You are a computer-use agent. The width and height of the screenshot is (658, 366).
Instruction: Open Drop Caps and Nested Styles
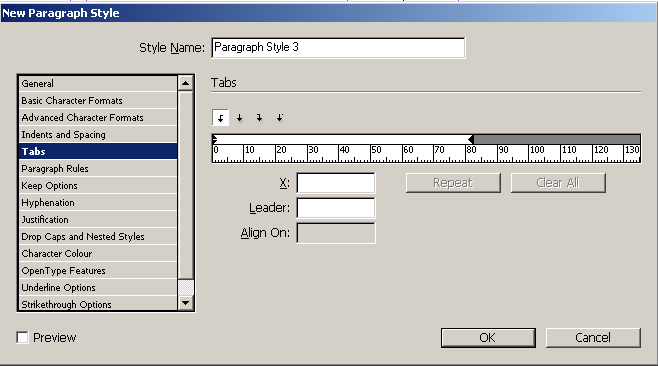pos(98,236)
